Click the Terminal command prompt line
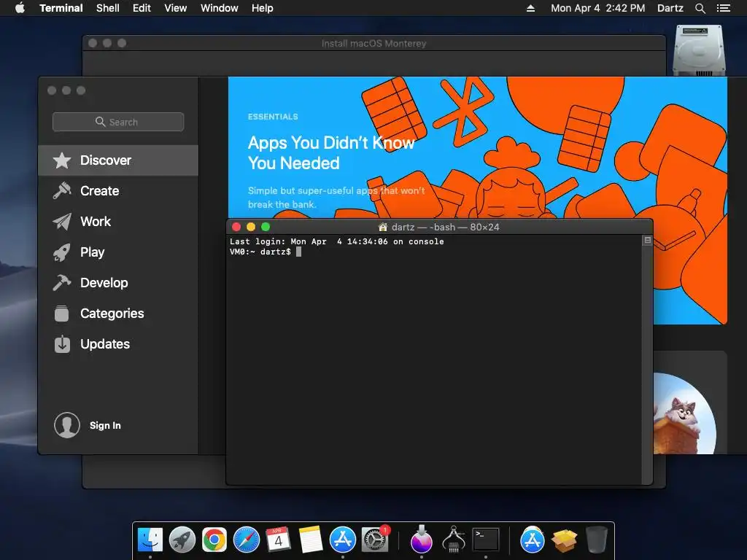The height and width of the screenshot is (560, 747). point(266,252)
